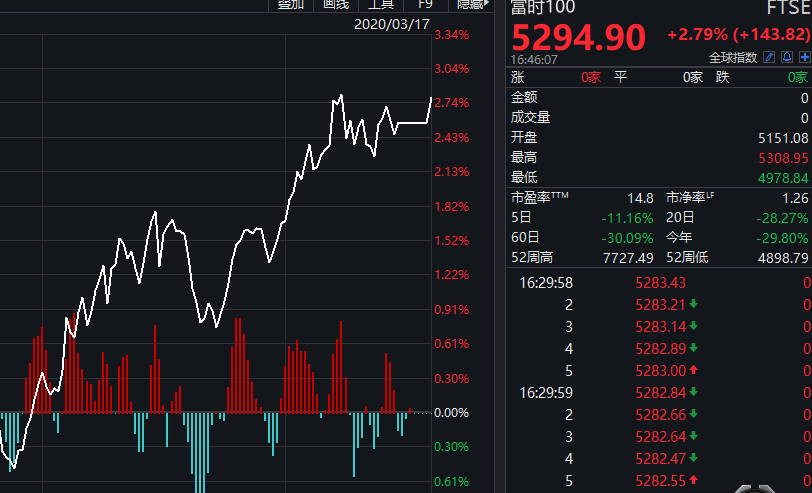The height and width of the screenshot is (493, 812).
Task: Select the tick time 16:29:59
Action: tap(546, 393)
